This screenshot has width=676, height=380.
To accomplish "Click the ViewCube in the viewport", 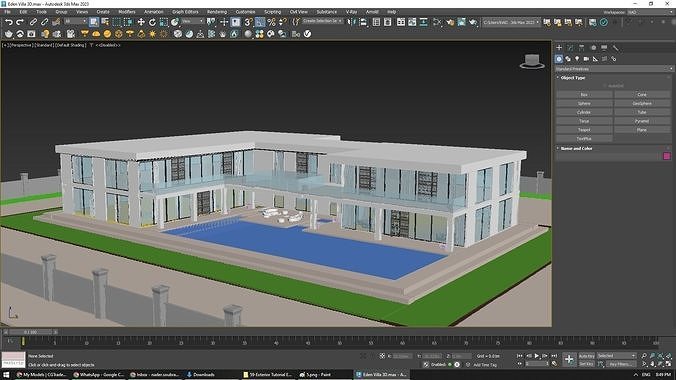I will coord(532,61).
